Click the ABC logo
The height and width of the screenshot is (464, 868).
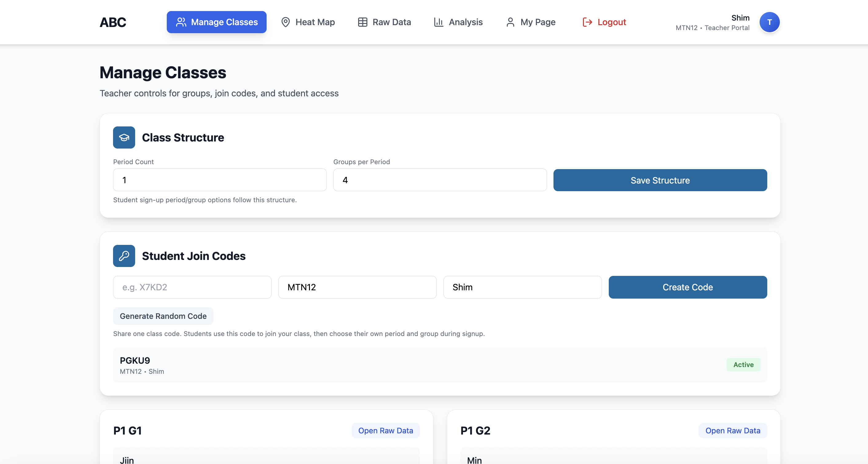click(x=112, y=22)
